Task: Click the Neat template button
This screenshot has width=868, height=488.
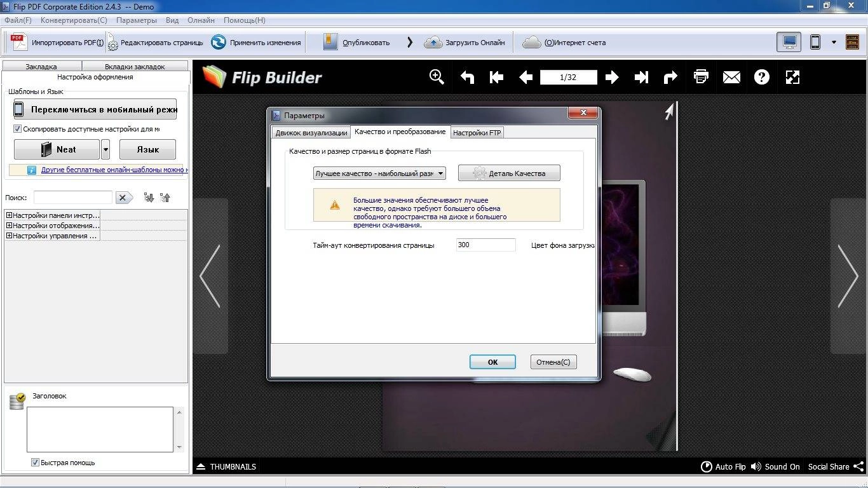Action: (x=57, y=149)
